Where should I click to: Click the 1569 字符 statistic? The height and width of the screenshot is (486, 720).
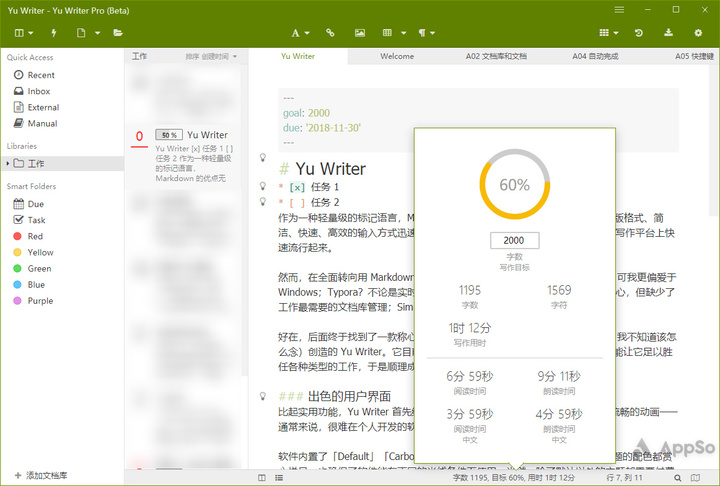(x=559, y=296)
